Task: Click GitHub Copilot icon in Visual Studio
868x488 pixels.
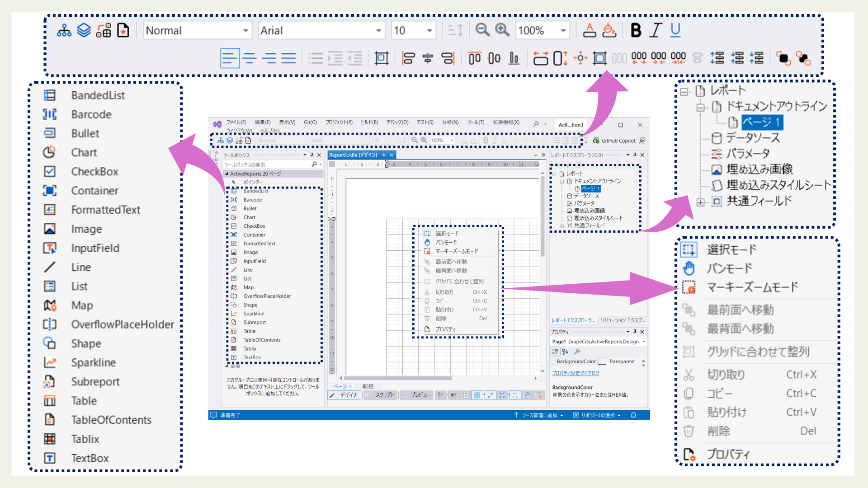Action: [x=596, y=141]
